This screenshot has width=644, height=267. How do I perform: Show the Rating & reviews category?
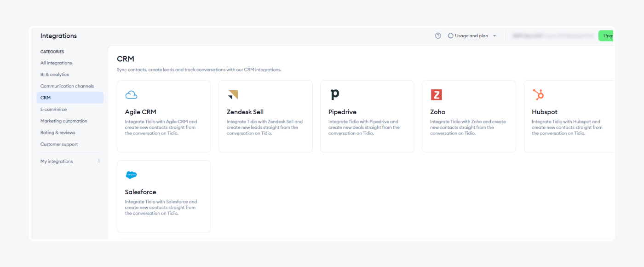57,133
